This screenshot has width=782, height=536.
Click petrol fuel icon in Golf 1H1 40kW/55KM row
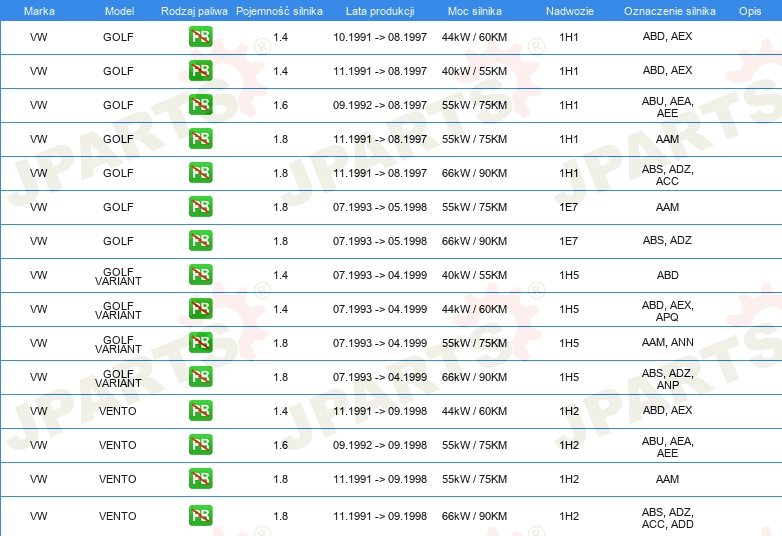pos(200,70)
